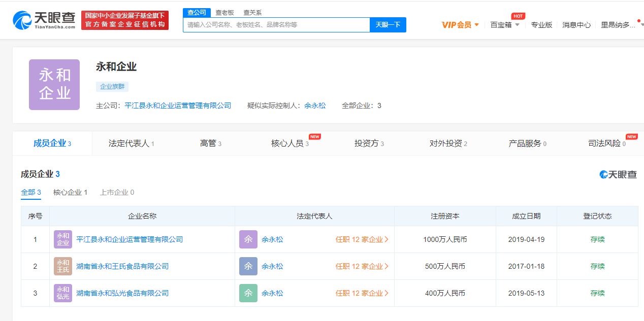The height and width of the screenshot is (321, 644).
Task: Open the VIP会员 dropdown menu
Action: [x=460, y=25]
